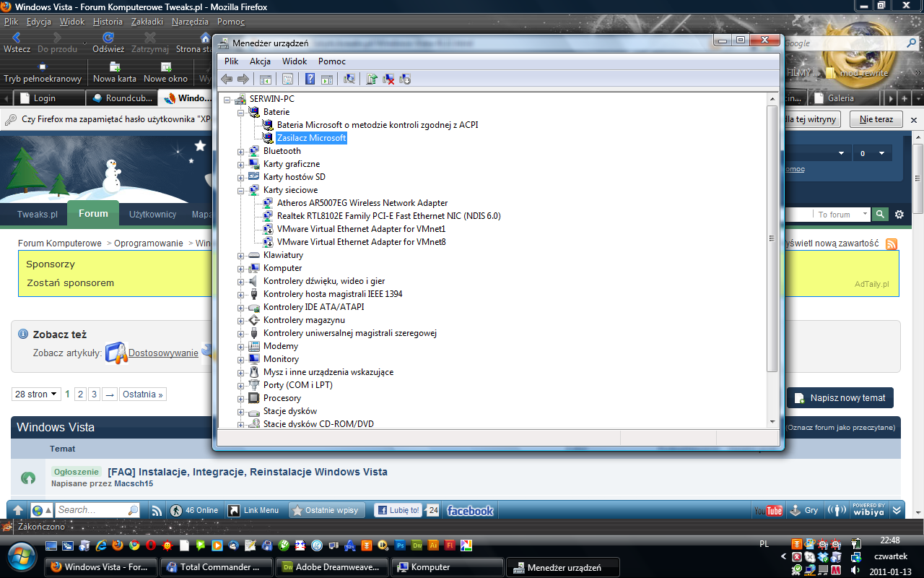The image size is (924, 578).
Task: Switch to Adobe Dreamweaver taskbar button
Action: pyautogui.click(x=332, y=567)
